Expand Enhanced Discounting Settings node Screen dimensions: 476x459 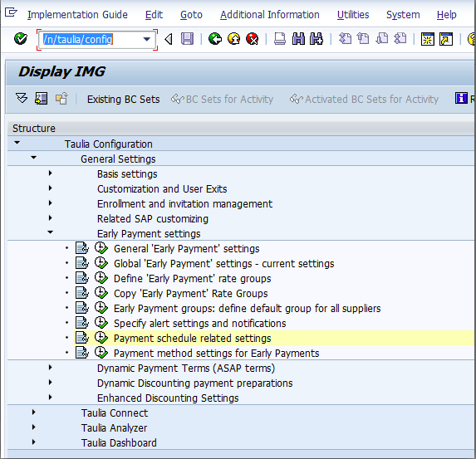(x=51, y=397)
